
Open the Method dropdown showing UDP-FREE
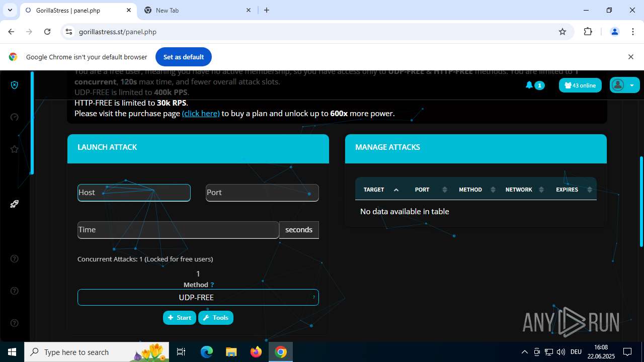(198, 297)
